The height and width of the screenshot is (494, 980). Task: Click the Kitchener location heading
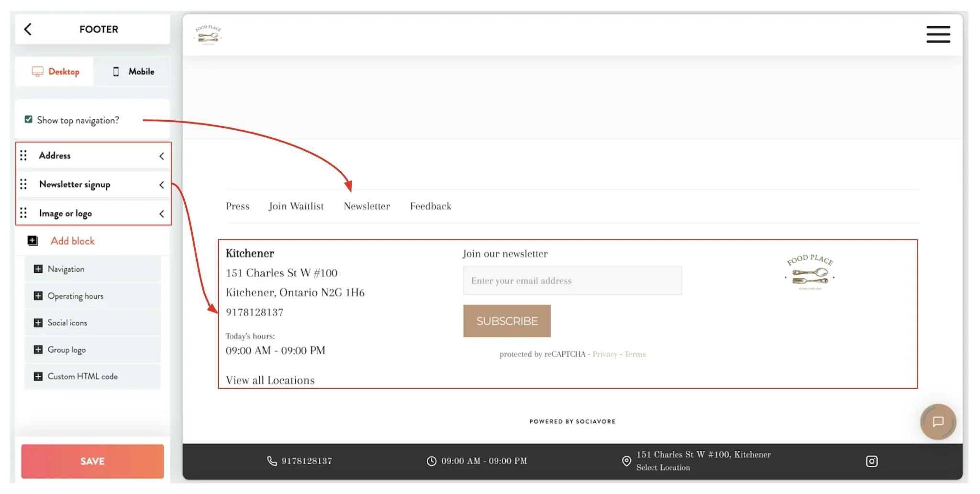click(250, 253)
